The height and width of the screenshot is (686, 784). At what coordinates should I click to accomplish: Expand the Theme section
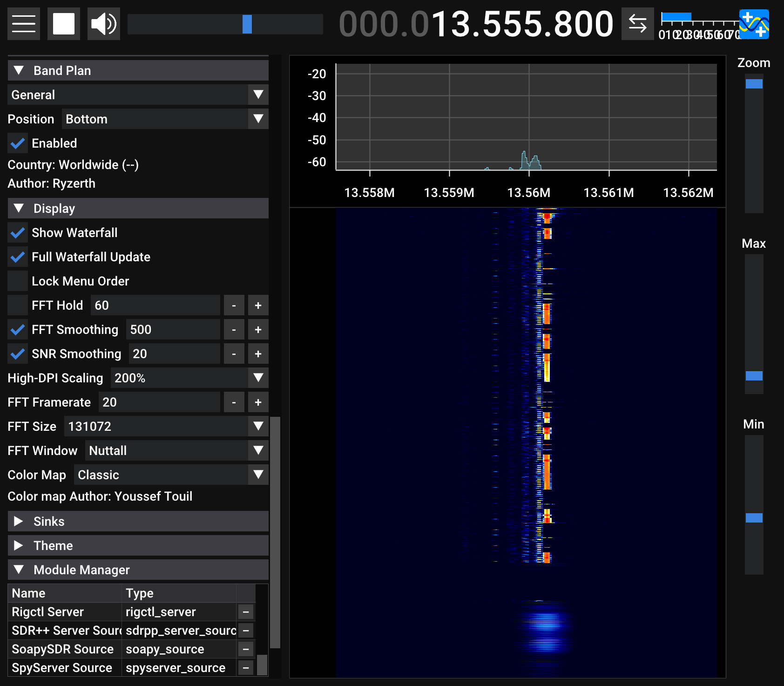138,545
